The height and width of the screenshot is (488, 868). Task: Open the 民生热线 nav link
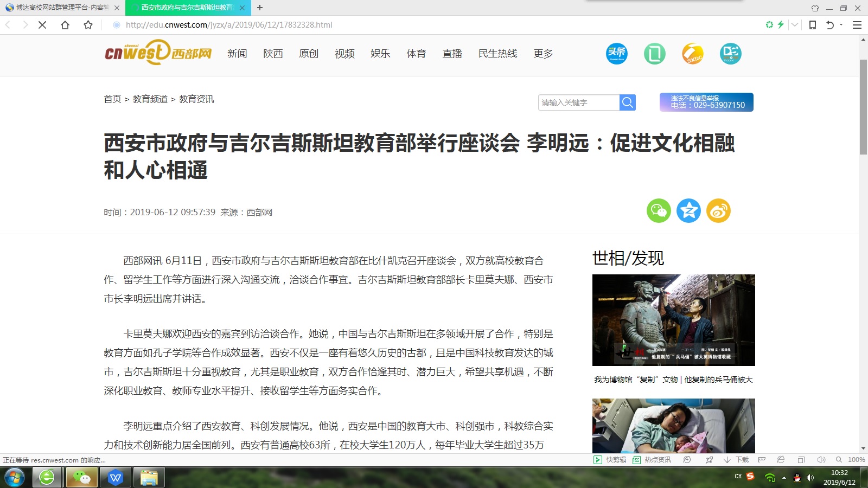497,54
